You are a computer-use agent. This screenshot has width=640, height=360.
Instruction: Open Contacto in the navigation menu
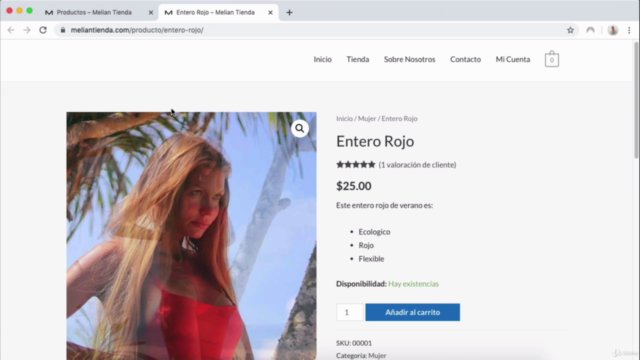pos(465,59)
